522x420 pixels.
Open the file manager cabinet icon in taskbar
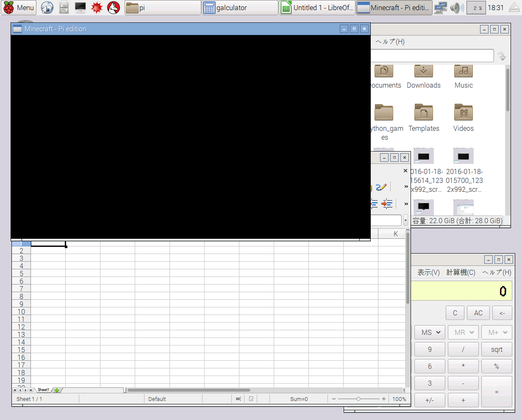click(x=64, y=8)
